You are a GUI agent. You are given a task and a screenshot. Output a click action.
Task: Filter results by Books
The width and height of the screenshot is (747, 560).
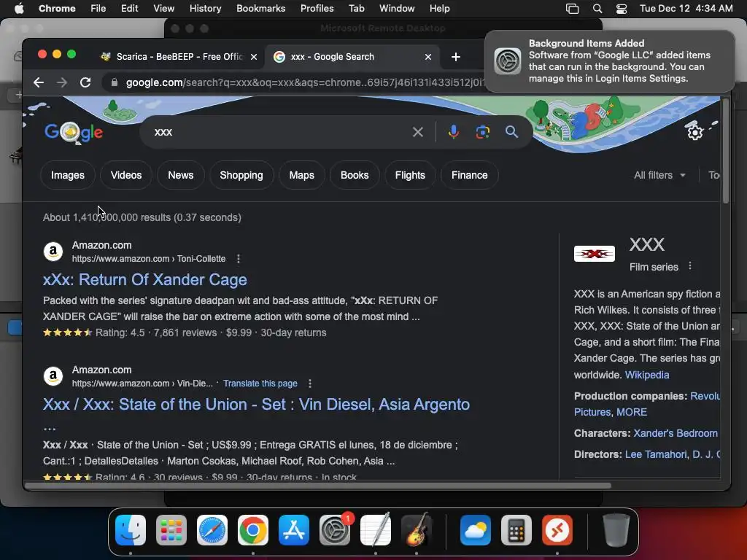(355, 175)
